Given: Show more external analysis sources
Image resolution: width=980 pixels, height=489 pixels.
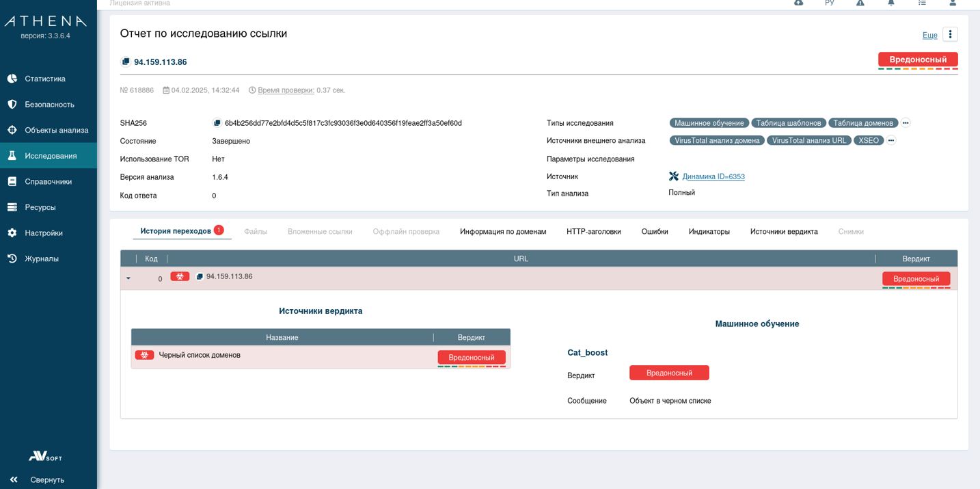Looking at the screenshot, I should coord(891,140).
